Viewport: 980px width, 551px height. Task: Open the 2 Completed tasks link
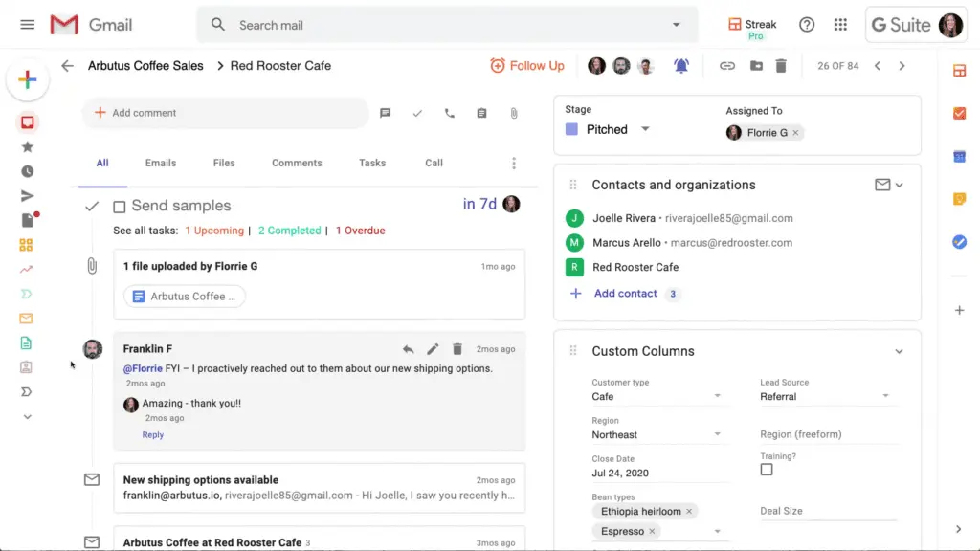tap(289, 231)
